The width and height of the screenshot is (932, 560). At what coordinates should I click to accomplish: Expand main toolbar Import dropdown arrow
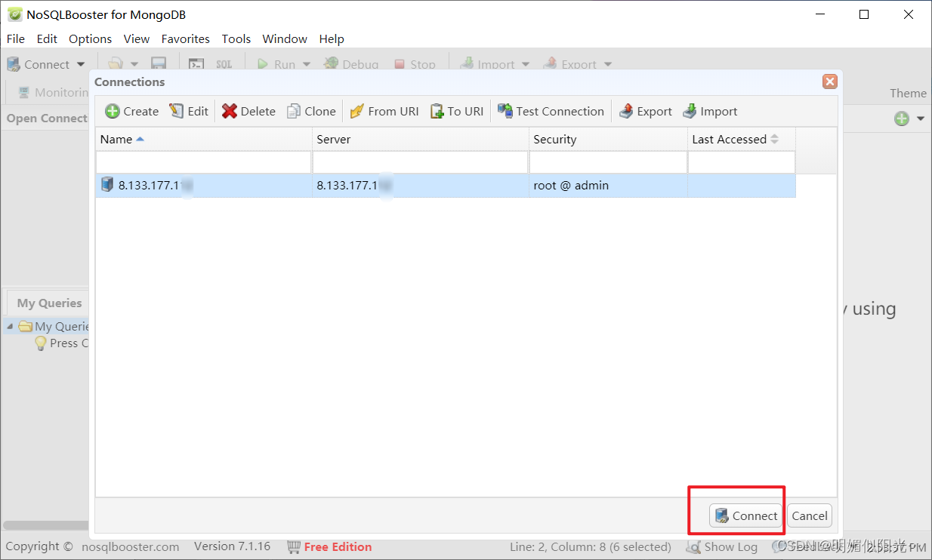[526, 65]
